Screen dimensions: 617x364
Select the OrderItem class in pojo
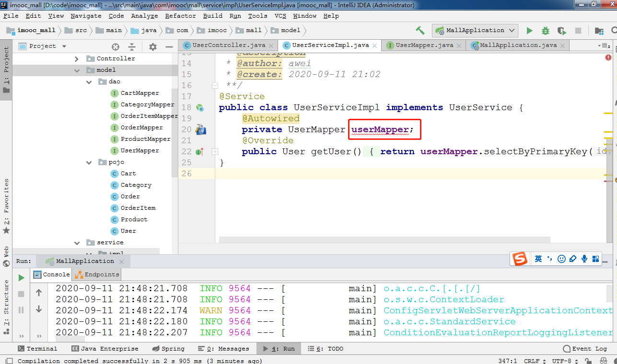[138, 208]
